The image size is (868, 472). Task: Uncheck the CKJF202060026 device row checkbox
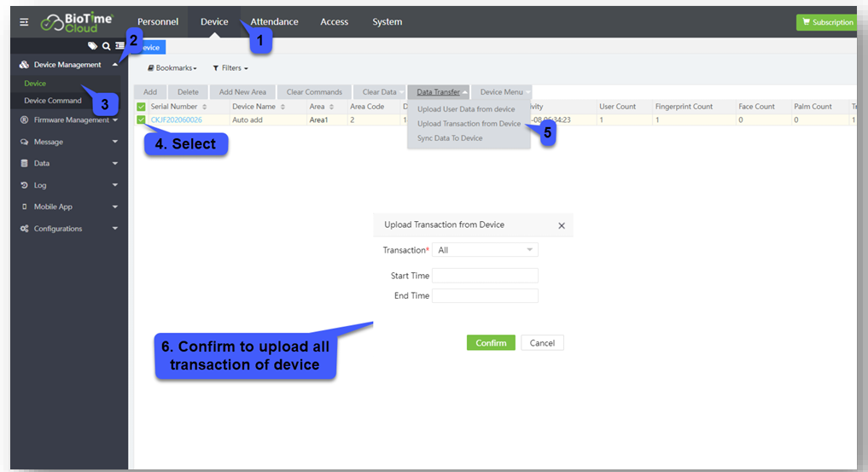click(x=141, y=120)
